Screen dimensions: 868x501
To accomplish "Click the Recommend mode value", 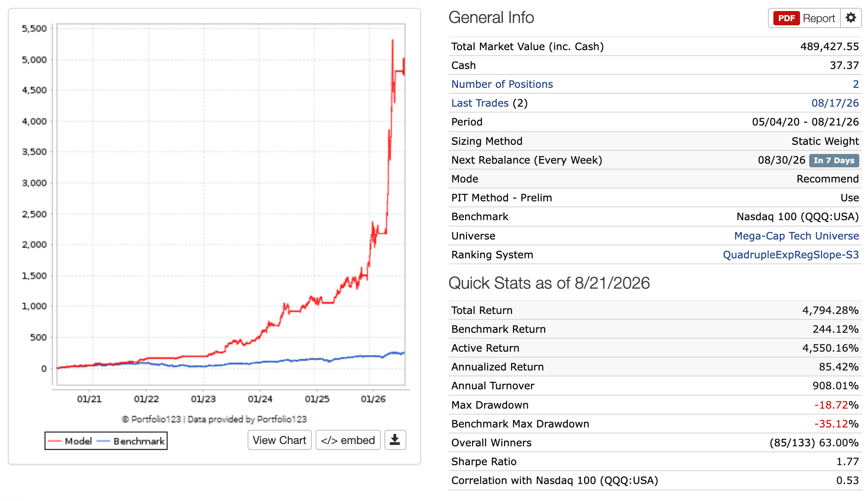I will pyautogui.click(x=828, y=179).
